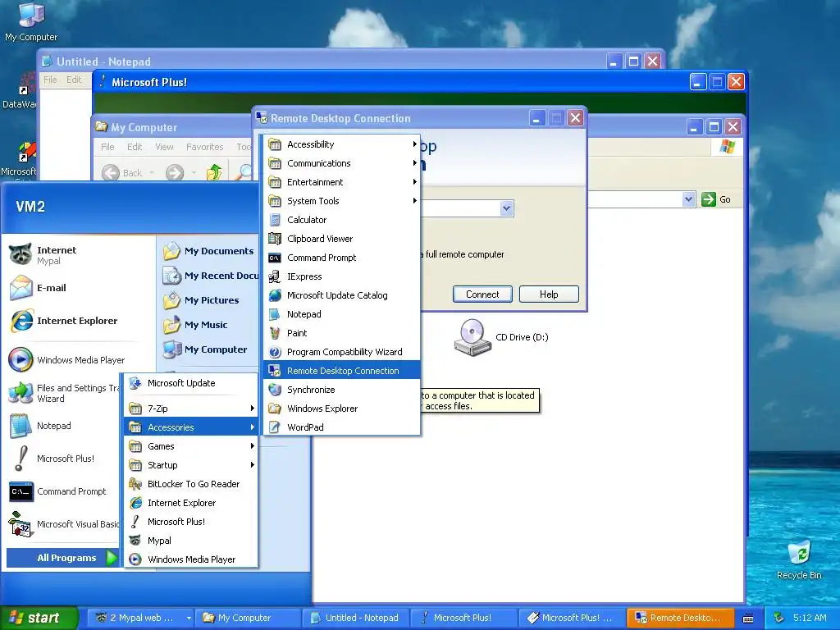The width and height of the screenshot is (840, 630).
Task: Open pinned Internet Explorer in Start menu
Action: (63, 321)
